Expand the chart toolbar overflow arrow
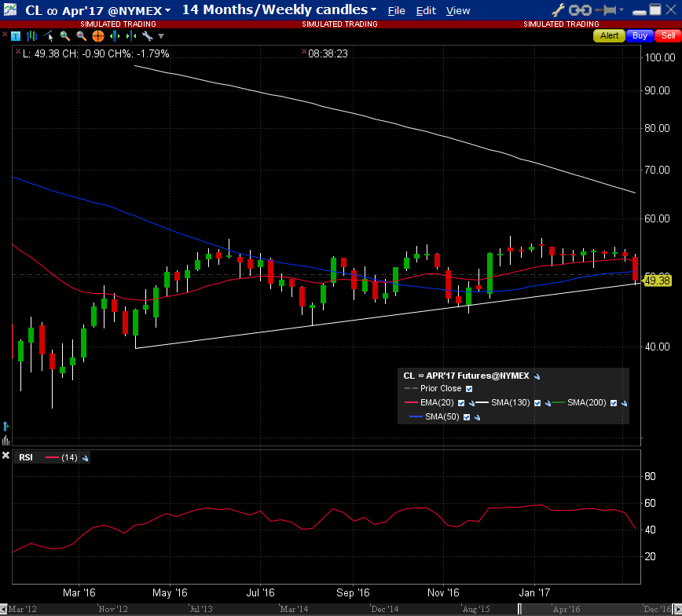The image size is (682, 616). 161,36
